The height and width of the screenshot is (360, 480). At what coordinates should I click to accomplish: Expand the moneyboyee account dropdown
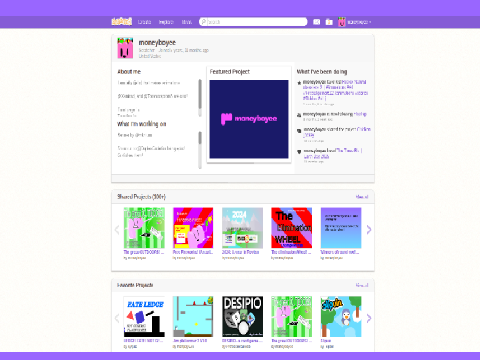pyautogui.click(x=359, y=22)
